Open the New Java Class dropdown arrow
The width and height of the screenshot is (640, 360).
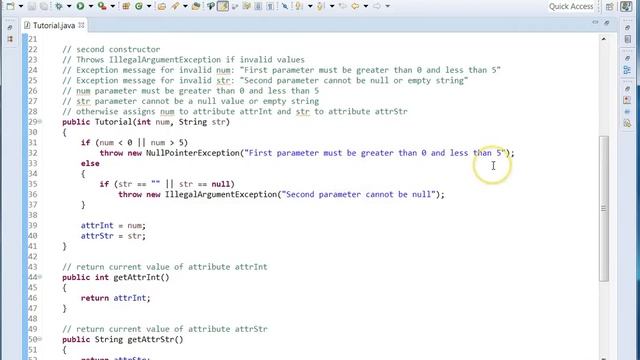(x=149, y=6)
